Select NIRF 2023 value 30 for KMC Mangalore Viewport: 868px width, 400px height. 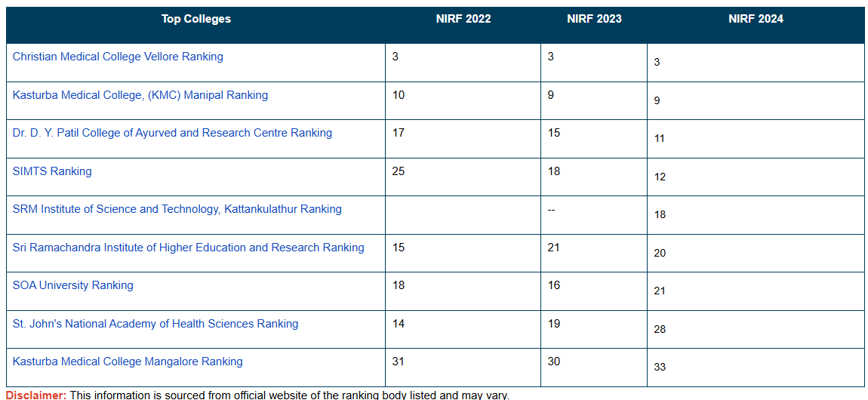pos(553,362)
